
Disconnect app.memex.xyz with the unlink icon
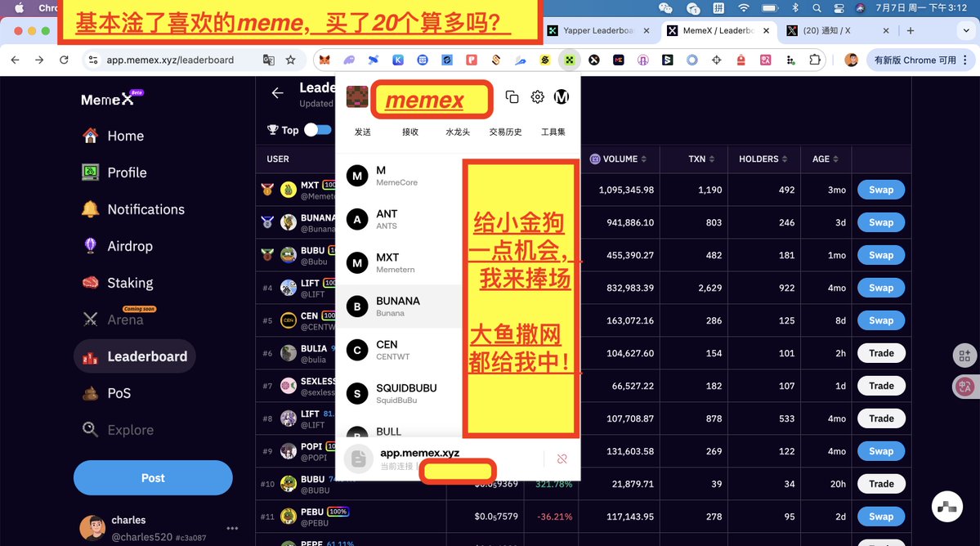pos(562,459)
